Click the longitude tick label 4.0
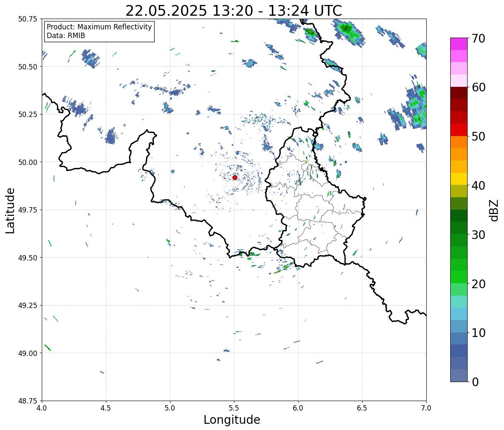504x430 pixels. click(42, 408)
